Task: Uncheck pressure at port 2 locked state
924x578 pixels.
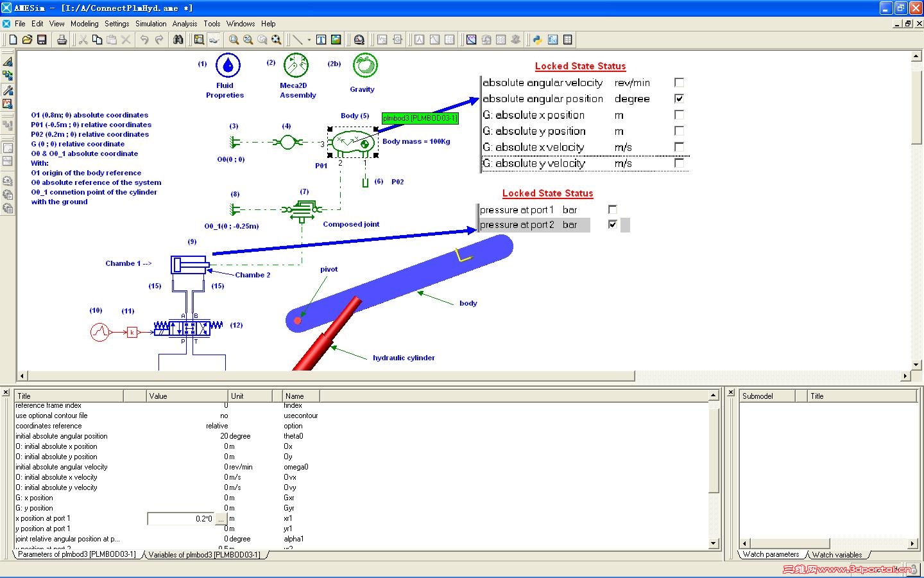Action: click(613, 224)
